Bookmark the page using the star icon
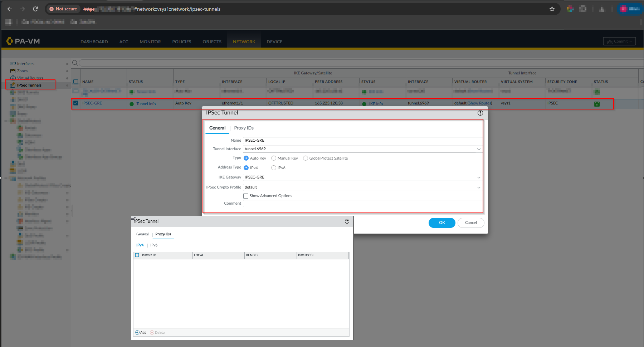 pos(552,9)
